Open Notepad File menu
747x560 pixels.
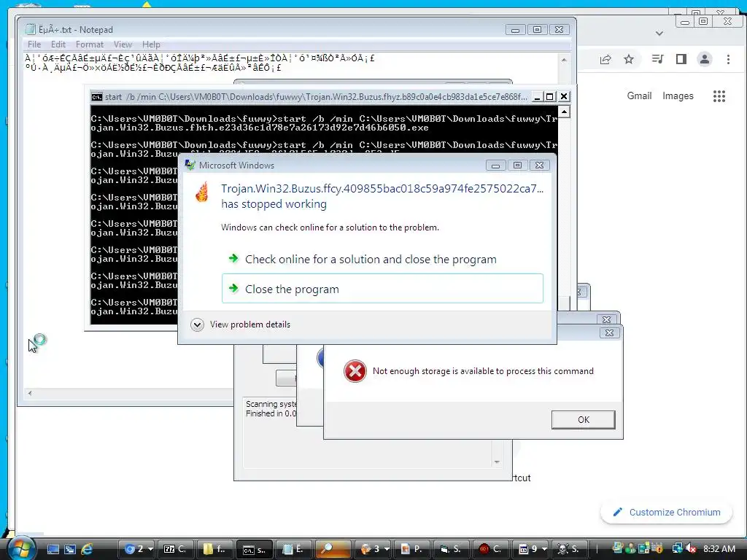pos(34,44)
